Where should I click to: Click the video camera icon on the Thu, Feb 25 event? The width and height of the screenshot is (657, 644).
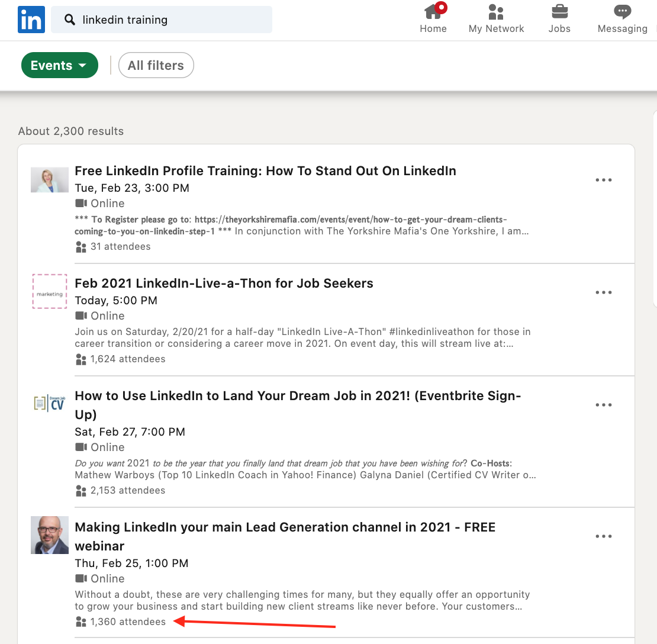point(81,579)
